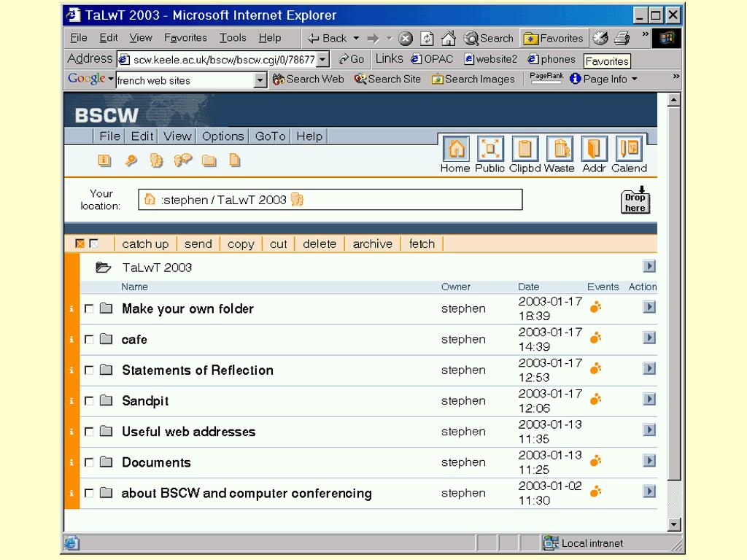Image resolution: width=747 pixels, height=560 pixels.
Task: Click the Google search input field
Action: click(x=185, y=80)
